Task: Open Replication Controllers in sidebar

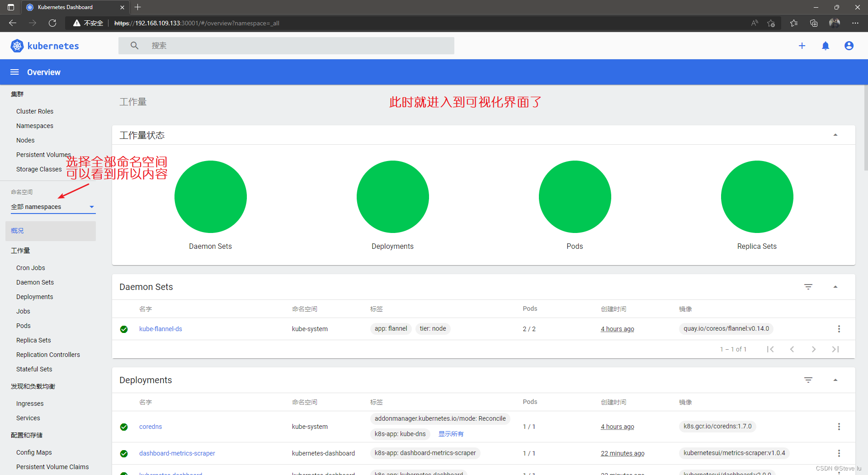Action: (x=48, y=355)
